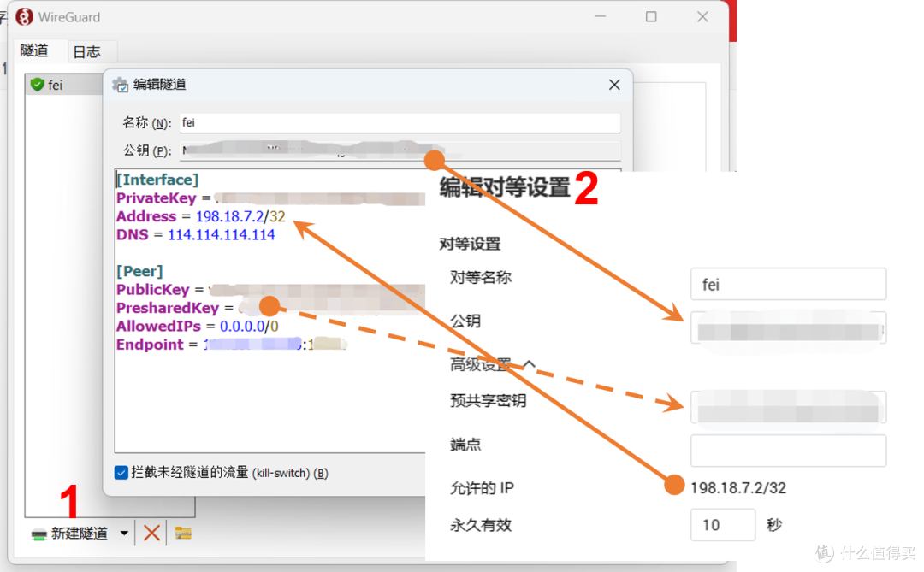Click the 公钥 field in 对等设置 panel
The image size is (924, 572).
[x=789, y=327]
